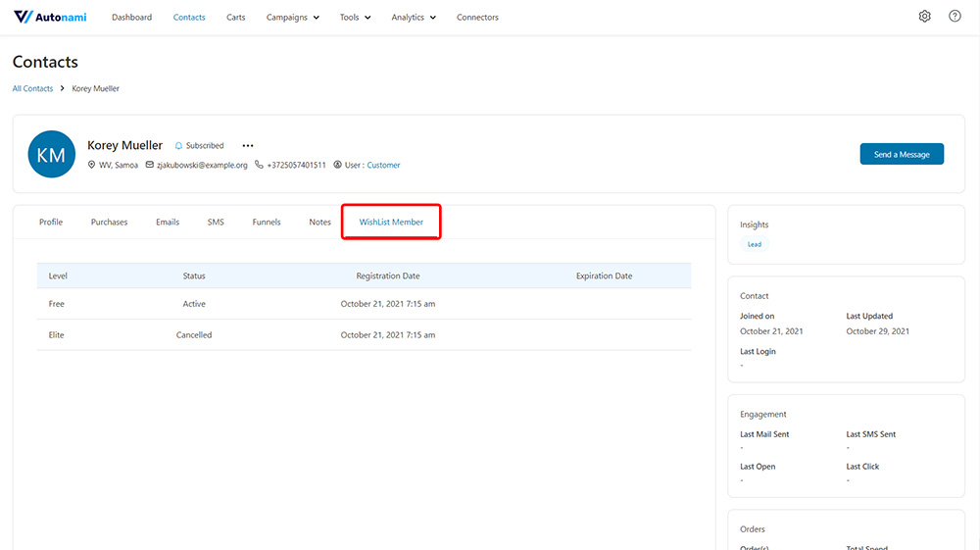This screenshot has width=980, height=550.
Task: Click the Level column header
Action: click(58, 275)
